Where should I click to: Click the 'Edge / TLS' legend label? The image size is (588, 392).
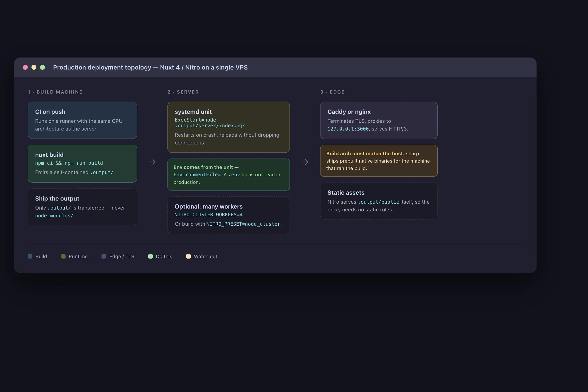[x=122, y=256]
